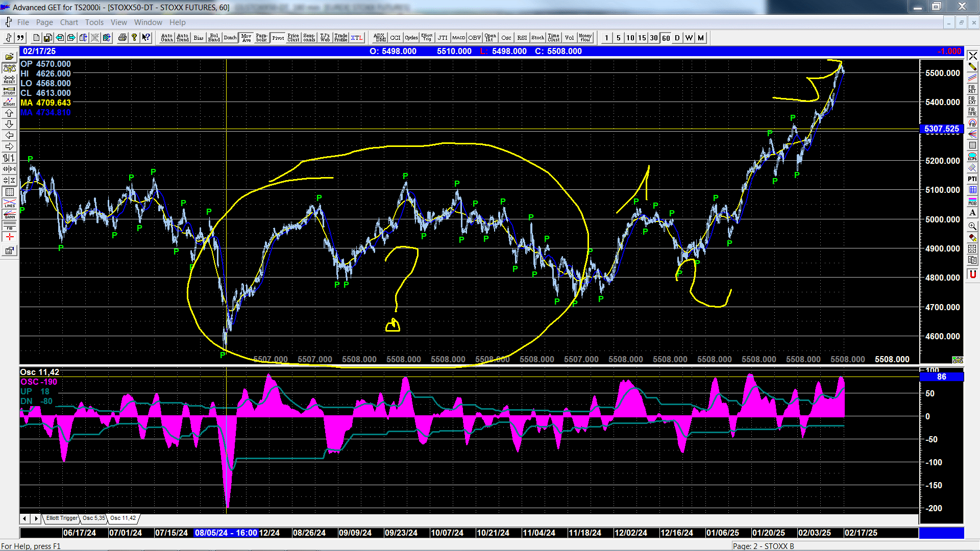Select the 5-minute timeframe button
This screenshot has width=980, height=551.
[x=618, y=38]
